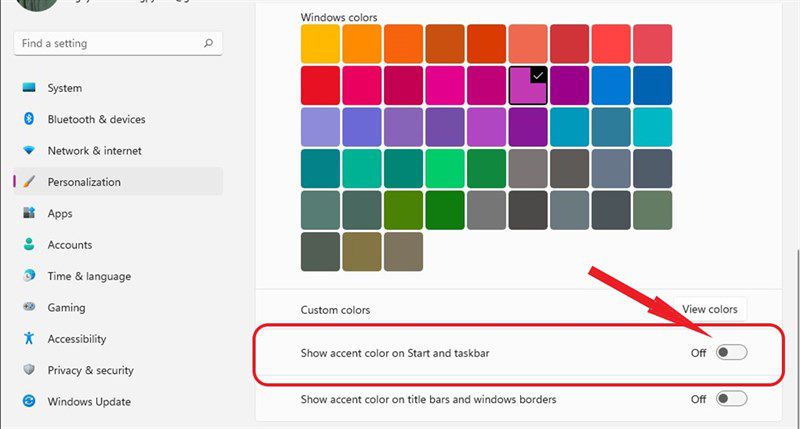Click the Privacy & security shield icon
The width and height of the screenshot is (800, 429).
[29, 370]
